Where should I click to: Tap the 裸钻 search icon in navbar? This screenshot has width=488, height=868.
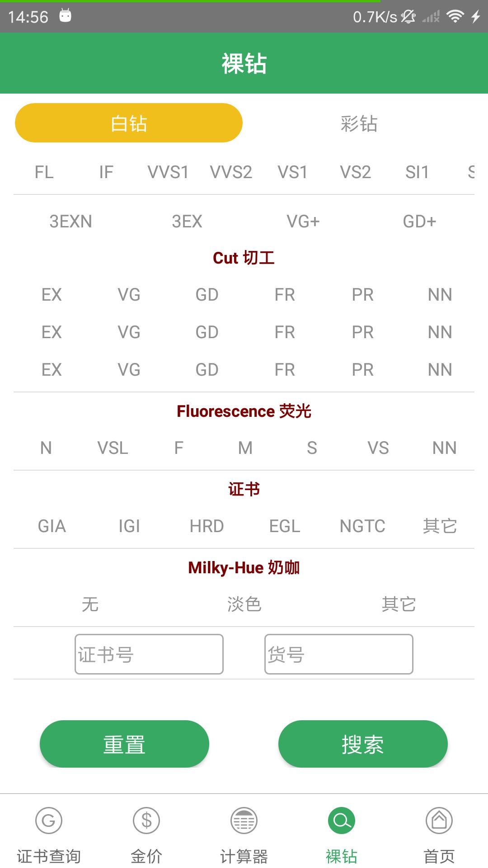340,832
